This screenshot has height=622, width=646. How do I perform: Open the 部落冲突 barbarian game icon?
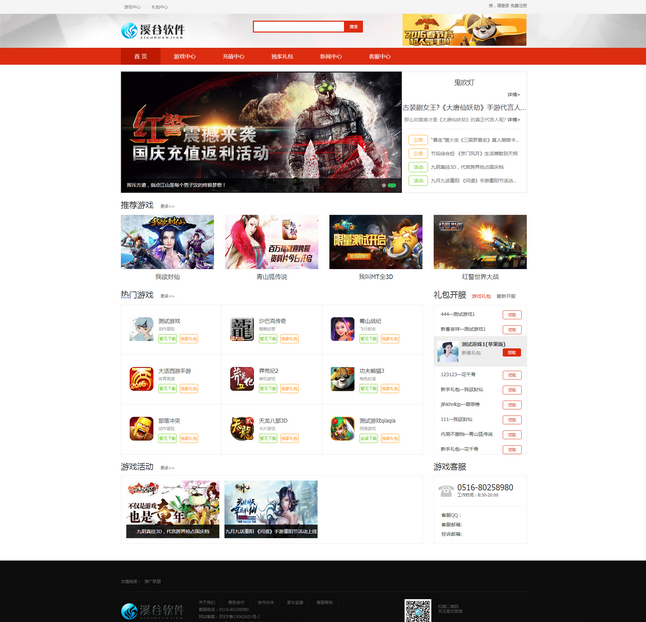[x=141, y=429]
